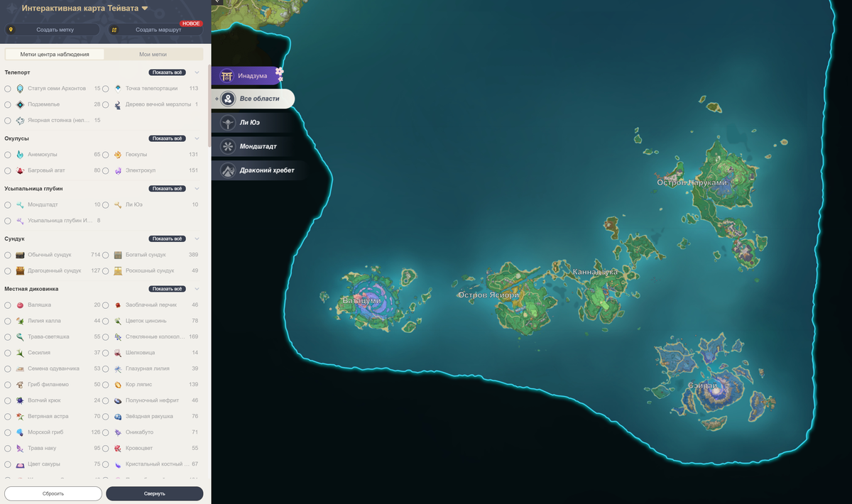
Task: Click the Кровоцвет flower icon
Action: 118,449
